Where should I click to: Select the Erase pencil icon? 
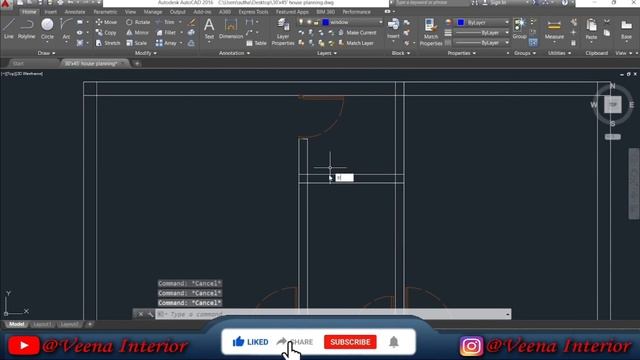tap(191, 22)
